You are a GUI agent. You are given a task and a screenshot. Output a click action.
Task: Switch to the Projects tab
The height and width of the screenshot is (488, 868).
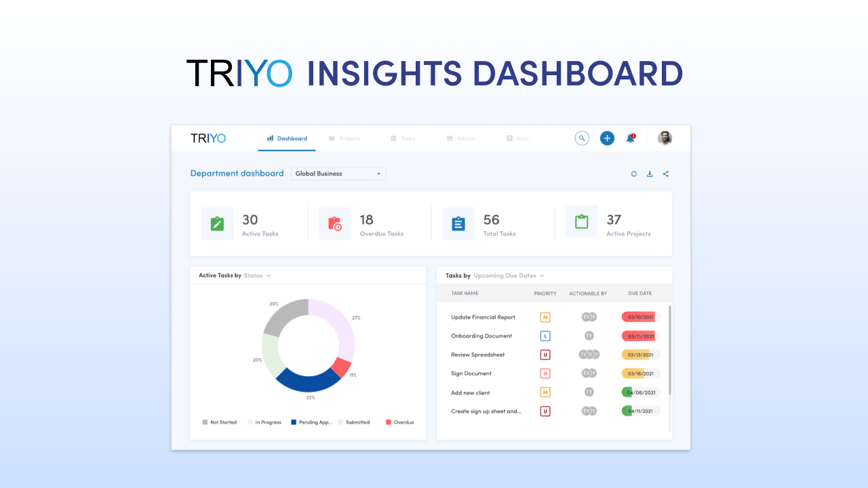(x=344, y=138)
